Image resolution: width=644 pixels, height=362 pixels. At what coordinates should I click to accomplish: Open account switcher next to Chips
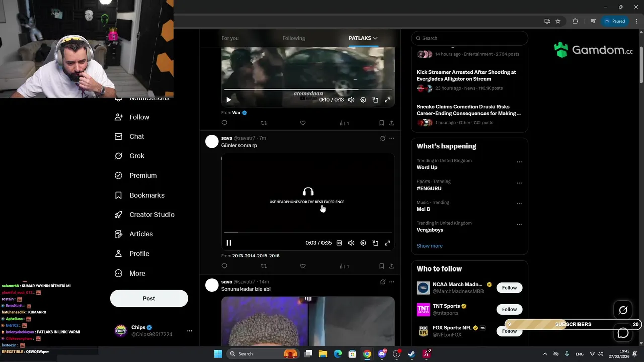pos(189,331)
